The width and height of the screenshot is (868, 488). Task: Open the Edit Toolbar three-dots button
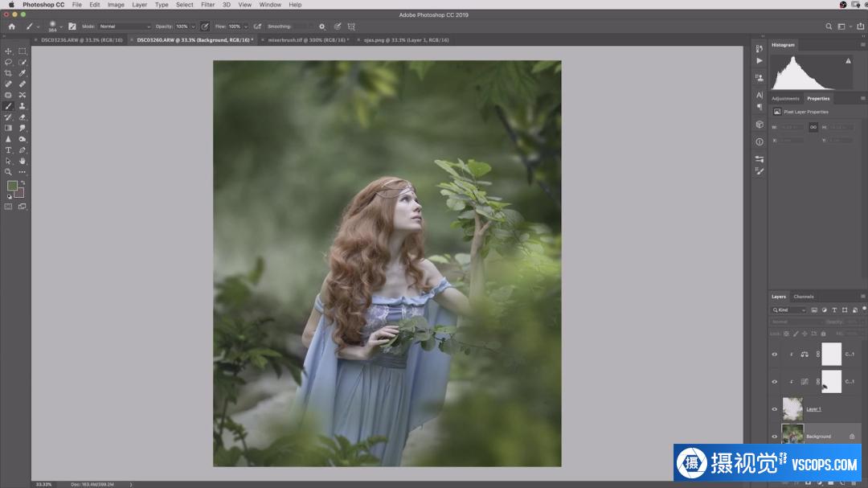tap(23, 172)
